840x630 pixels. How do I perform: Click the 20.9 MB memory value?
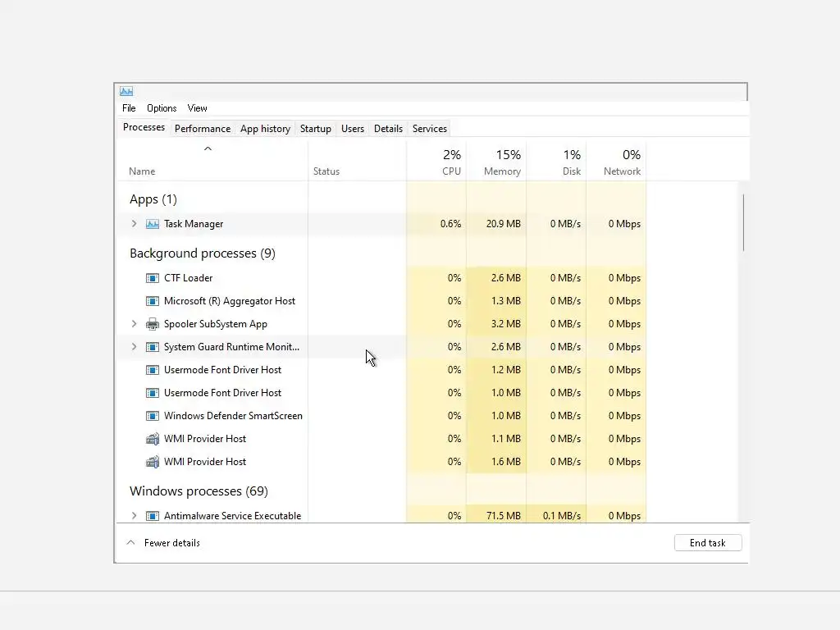pyautogui.click(x=504, y=224)
